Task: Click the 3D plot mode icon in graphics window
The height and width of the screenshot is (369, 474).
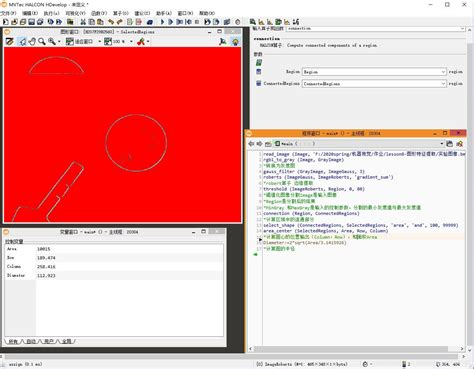Action: pos(223,42)
